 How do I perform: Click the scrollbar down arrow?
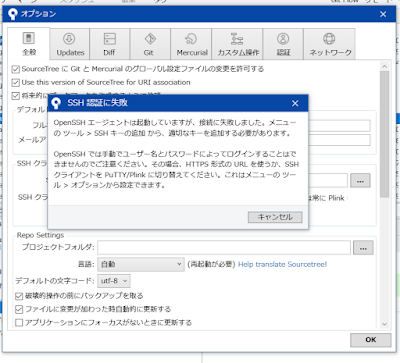[x=384, y=324]
